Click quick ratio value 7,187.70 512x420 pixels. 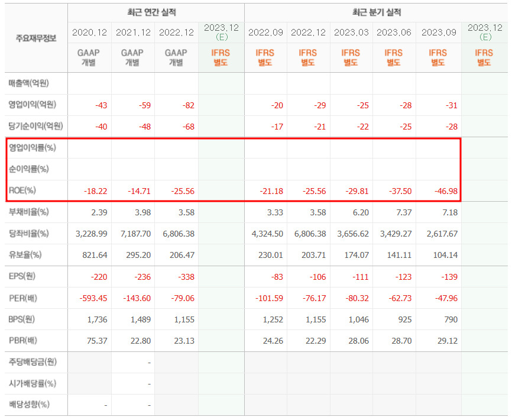(135, 234)
